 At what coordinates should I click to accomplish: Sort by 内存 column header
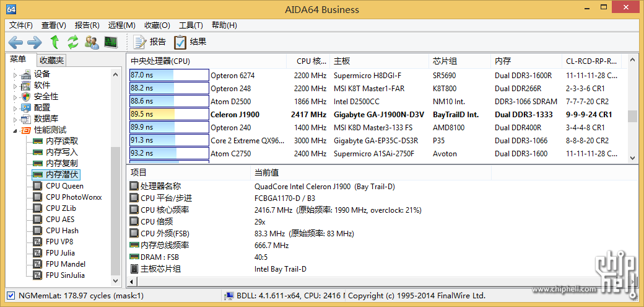tap(526, 61)
